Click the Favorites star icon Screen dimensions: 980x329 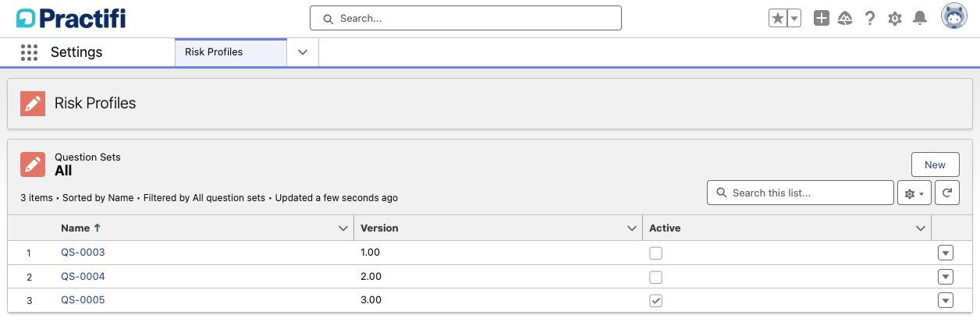[x=778, y=18]
